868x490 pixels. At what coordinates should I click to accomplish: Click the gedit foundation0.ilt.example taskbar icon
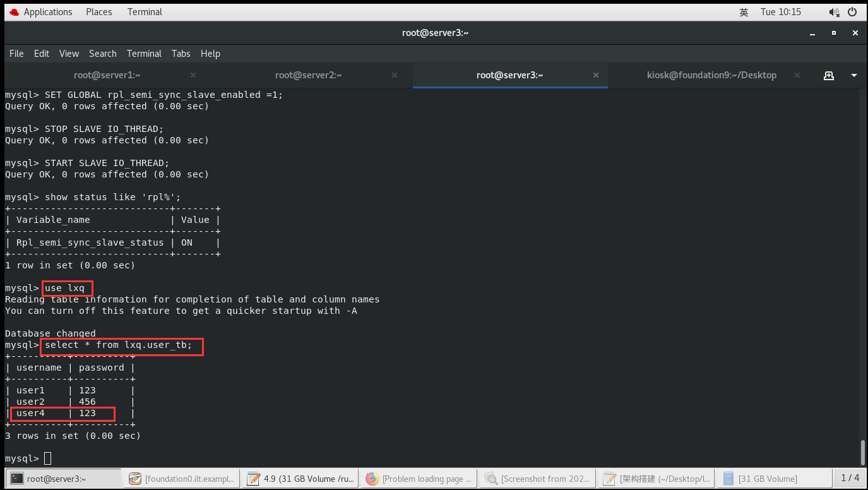pyautogui.click(x=182, y=478)
